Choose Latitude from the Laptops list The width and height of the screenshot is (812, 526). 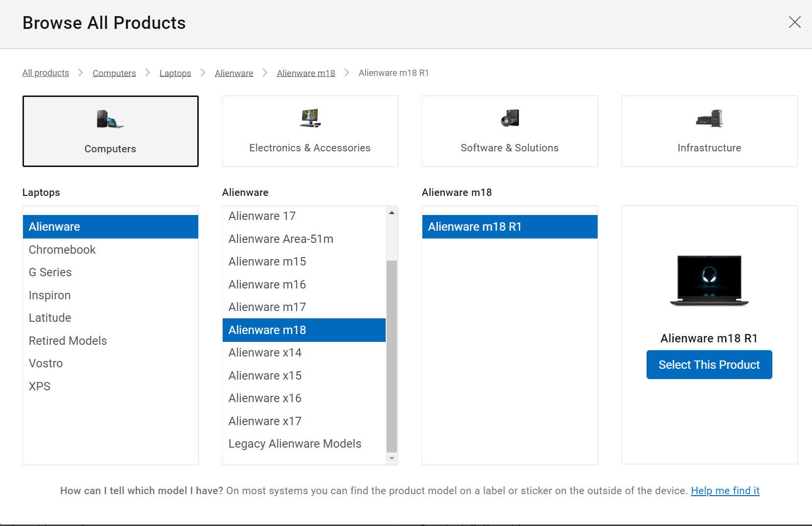(x=50, y=318)
